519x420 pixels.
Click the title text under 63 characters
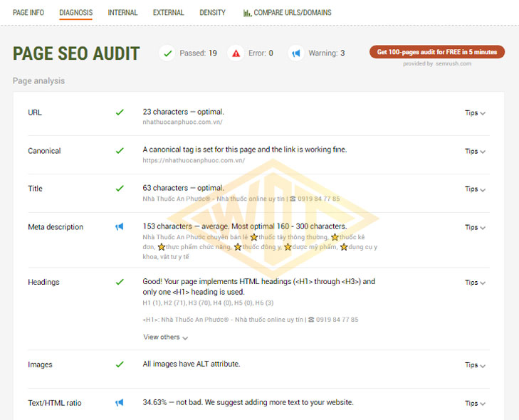tap(241, 199)
